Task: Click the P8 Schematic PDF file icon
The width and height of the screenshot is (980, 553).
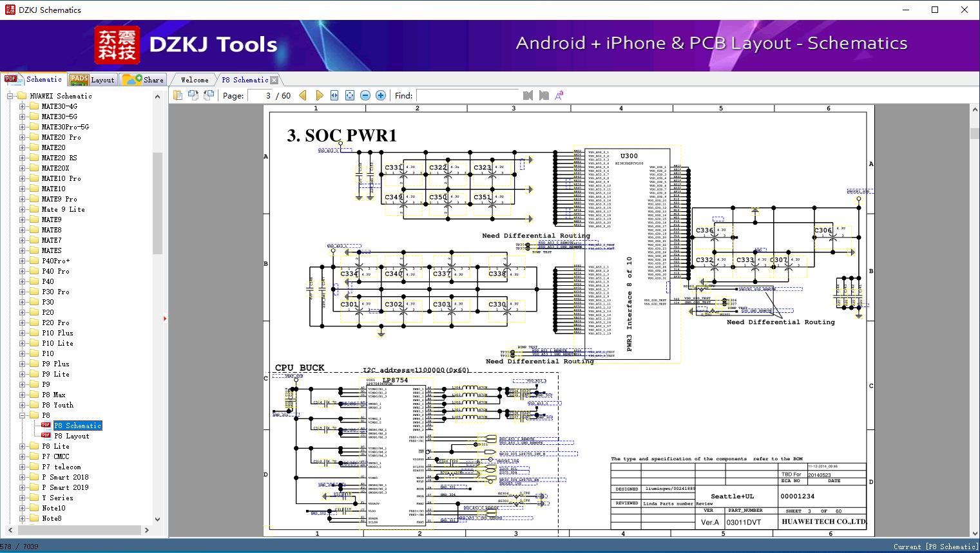Action: coord(46,426)
